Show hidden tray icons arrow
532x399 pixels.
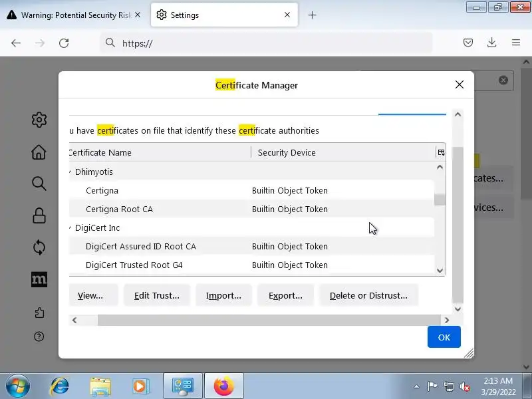417,386
